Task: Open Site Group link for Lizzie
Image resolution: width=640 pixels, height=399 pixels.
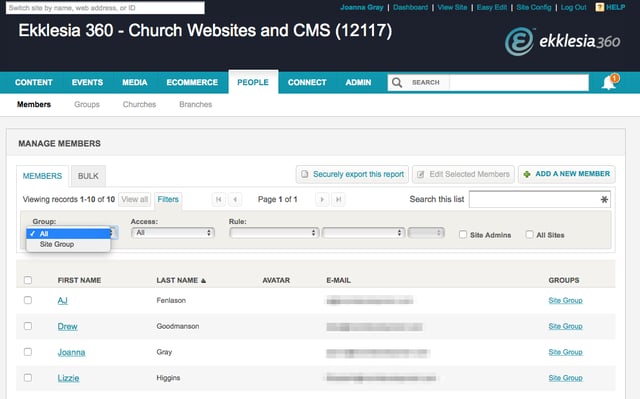Action: coord(565,378)
